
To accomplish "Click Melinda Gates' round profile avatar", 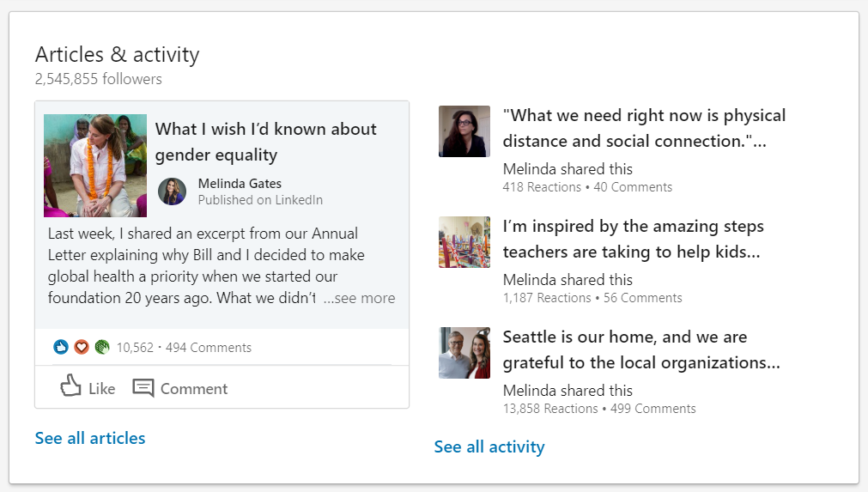I will pos(172,191).
